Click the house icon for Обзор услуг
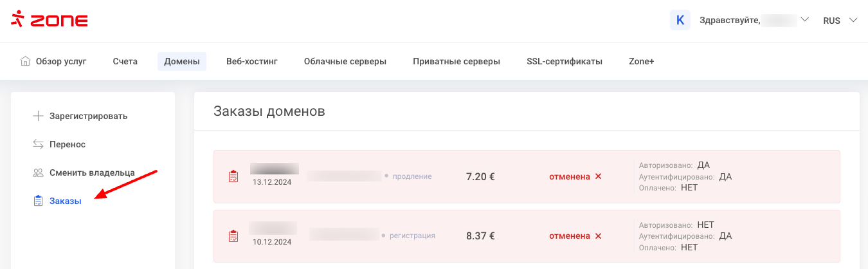Screen dimensions: 868x269 [25, 62]
